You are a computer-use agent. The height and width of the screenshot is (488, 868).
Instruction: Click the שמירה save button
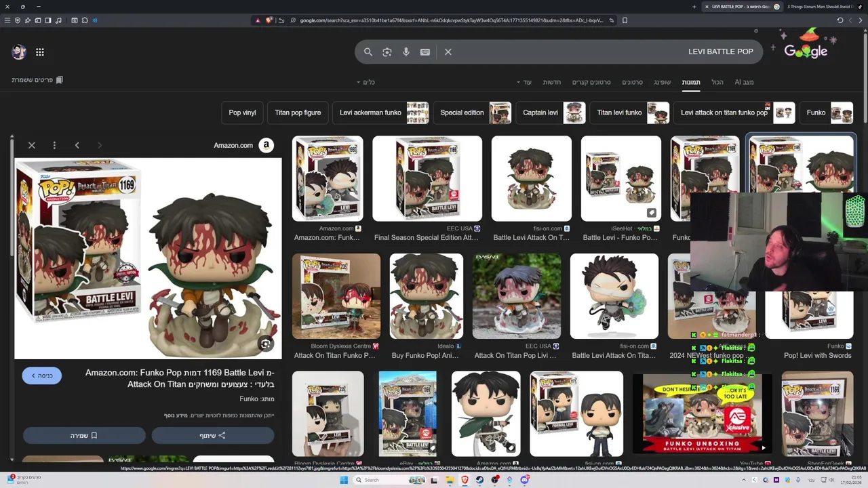84,435
